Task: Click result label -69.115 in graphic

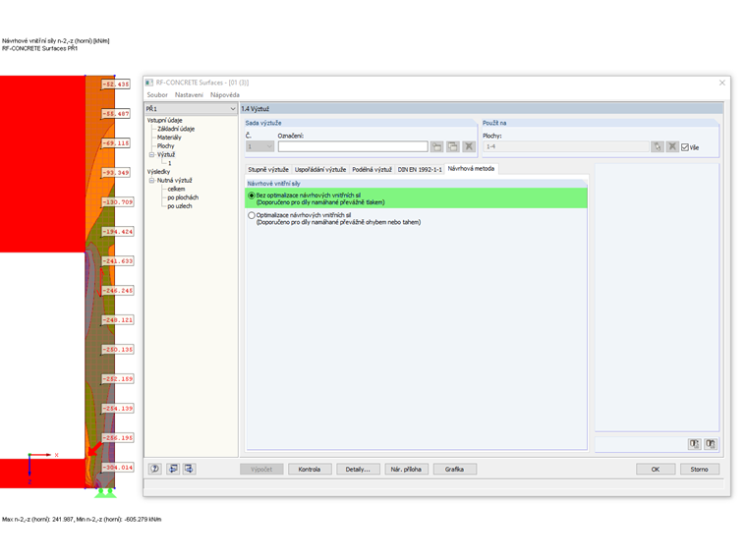Action: coord(116,143)
